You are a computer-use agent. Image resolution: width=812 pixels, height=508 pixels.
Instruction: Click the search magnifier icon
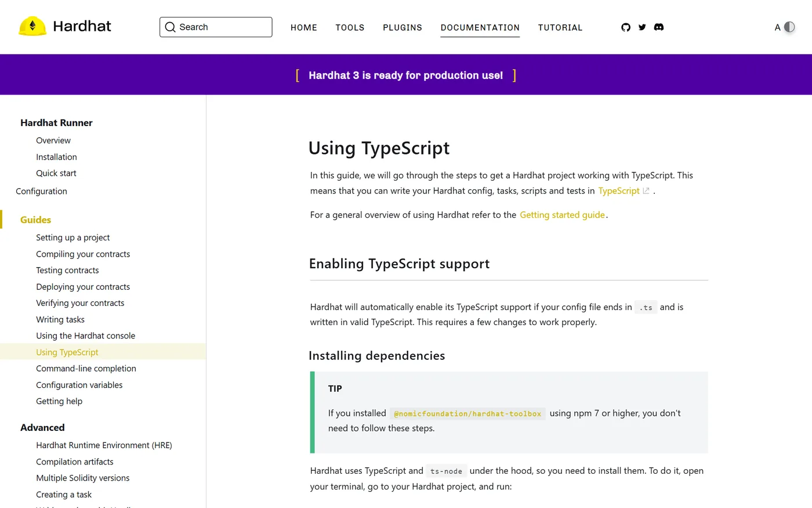coord(170,27)
